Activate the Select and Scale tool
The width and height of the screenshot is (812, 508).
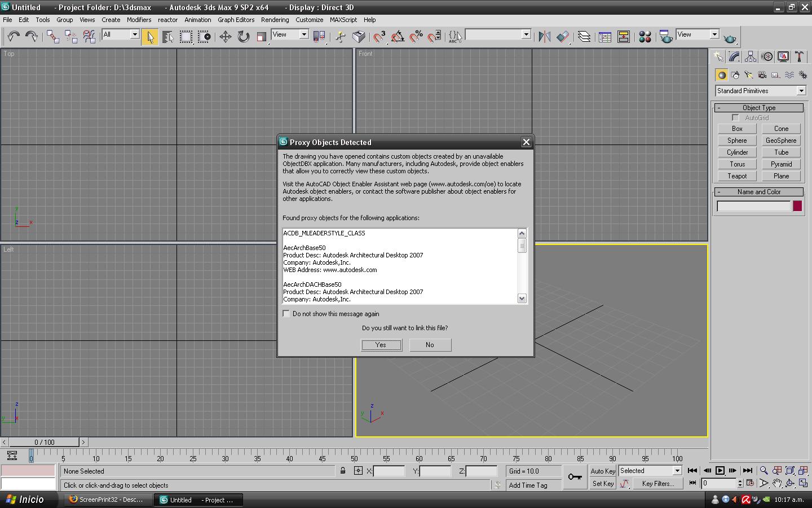(261, 37)
